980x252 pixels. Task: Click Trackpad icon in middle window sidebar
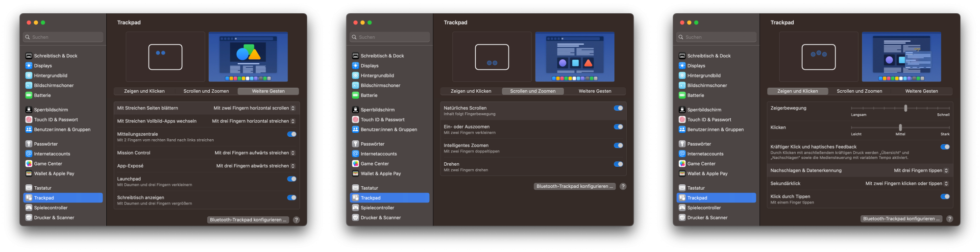pyautogui.click(x=356, y=198)
